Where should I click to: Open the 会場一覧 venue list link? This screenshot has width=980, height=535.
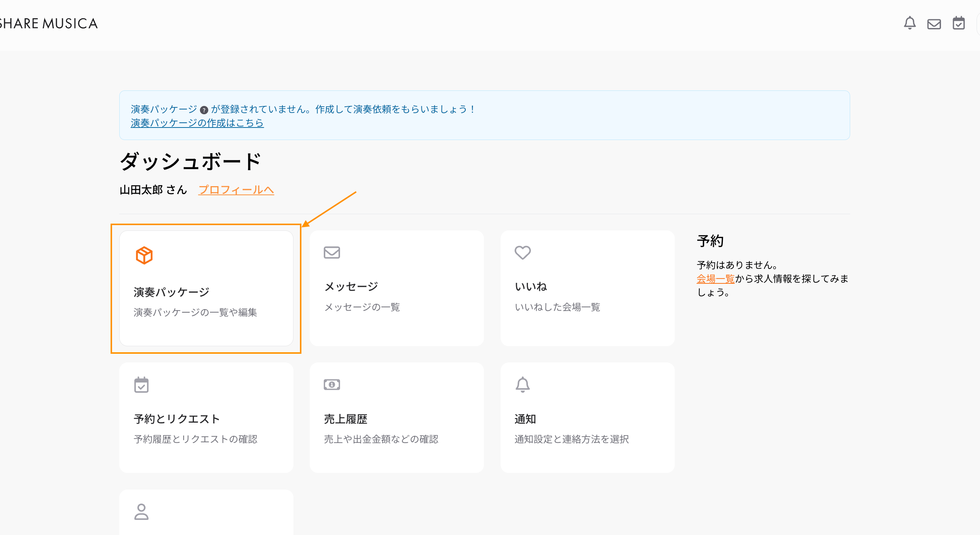click(715, 279)
